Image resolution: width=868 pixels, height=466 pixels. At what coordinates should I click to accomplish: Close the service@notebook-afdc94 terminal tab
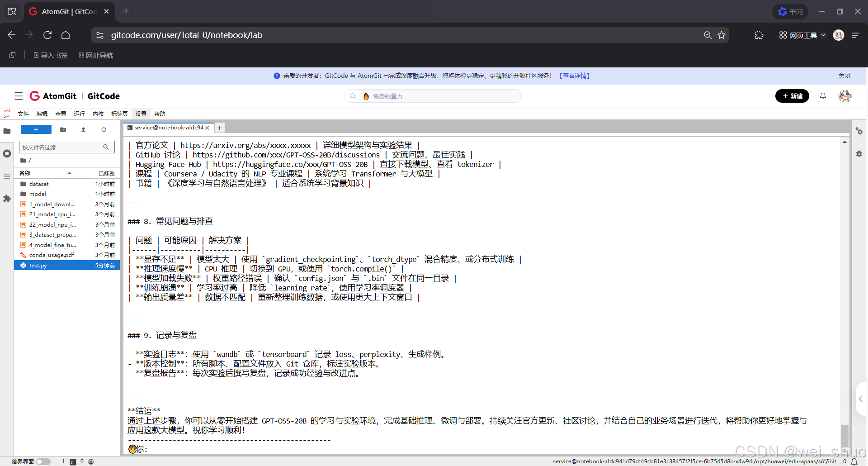208,128
